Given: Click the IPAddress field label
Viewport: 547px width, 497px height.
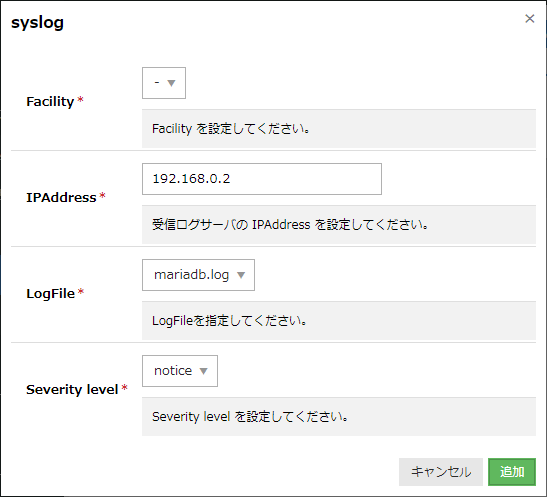Looking at the screenshot, I should 61,197.
